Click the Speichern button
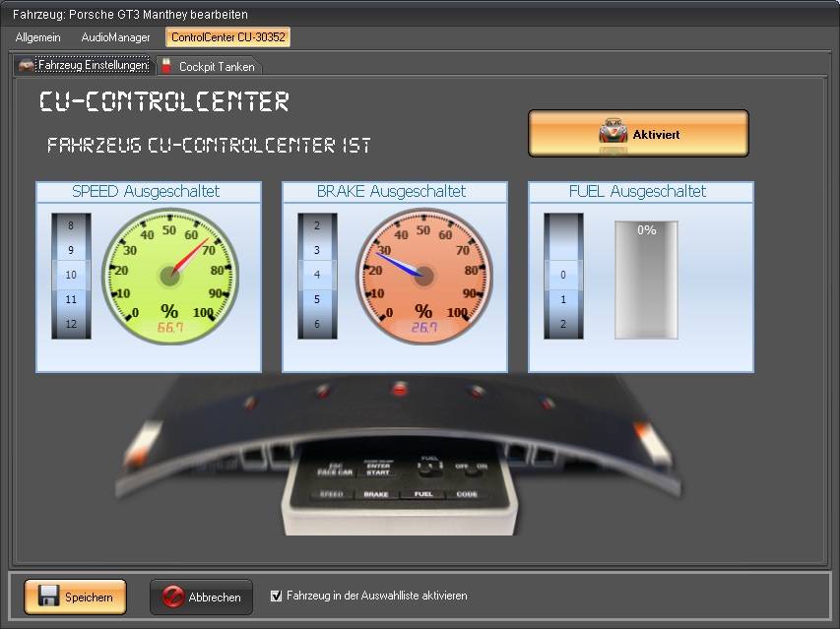Viewport: 840px width, 629px height. (x=76, y=597)
